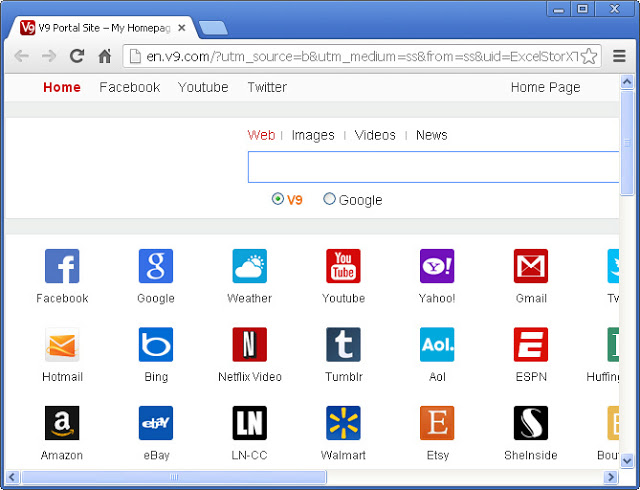
Task: Open the ESPN shortcut icon
Action: point(531,345)
